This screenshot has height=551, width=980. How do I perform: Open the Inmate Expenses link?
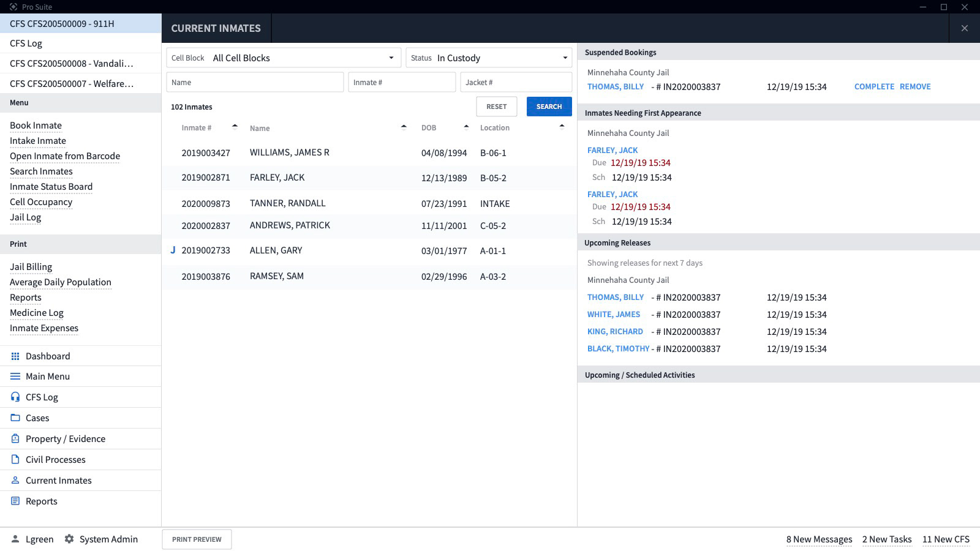click(44, 328)
